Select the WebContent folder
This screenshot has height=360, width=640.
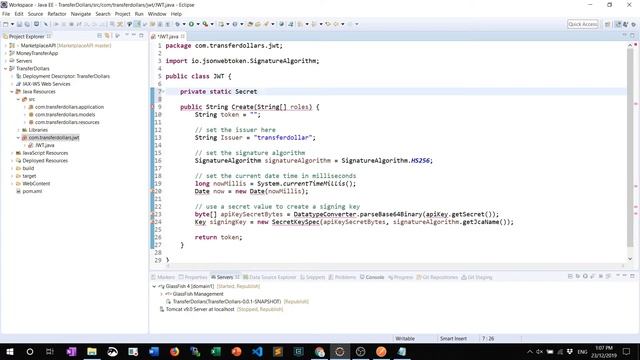36,184
